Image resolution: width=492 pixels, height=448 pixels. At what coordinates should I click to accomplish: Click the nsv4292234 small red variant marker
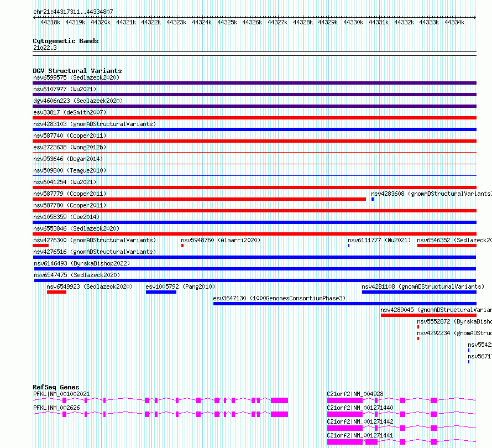(x=418, y=338)
